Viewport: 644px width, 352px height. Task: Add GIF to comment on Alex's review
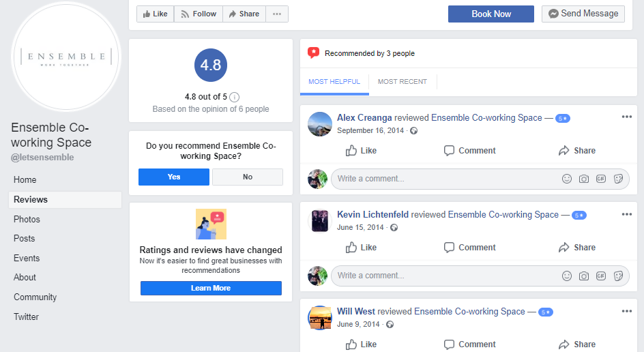[601, 179]
